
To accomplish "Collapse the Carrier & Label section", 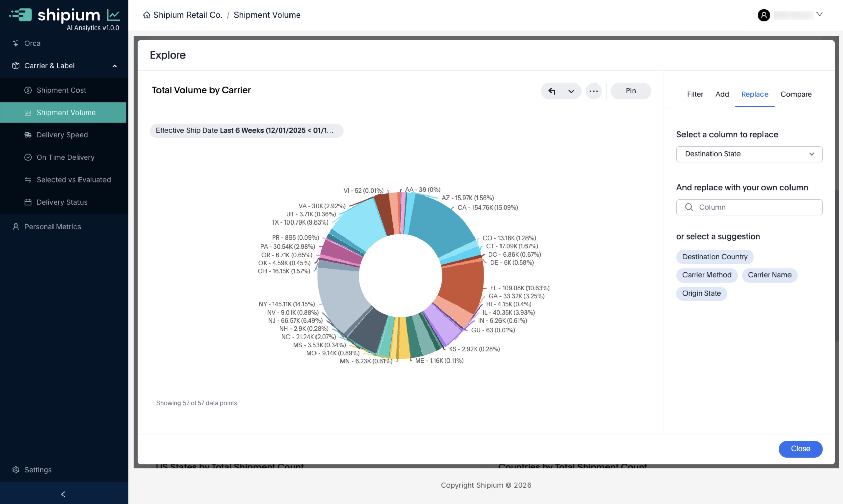I will point(115,66).
